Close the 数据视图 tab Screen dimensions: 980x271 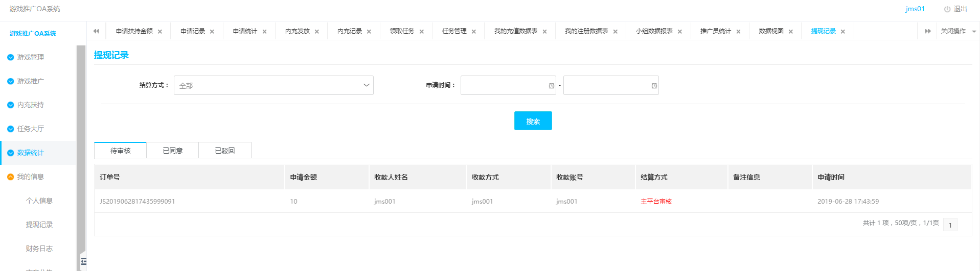click(791, 32)
